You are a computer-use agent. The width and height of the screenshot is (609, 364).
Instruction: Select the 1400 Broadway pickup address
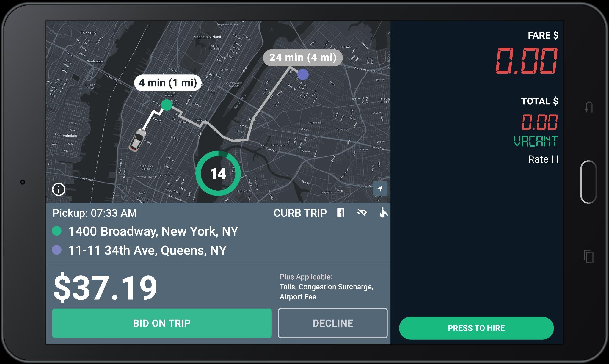153,231
